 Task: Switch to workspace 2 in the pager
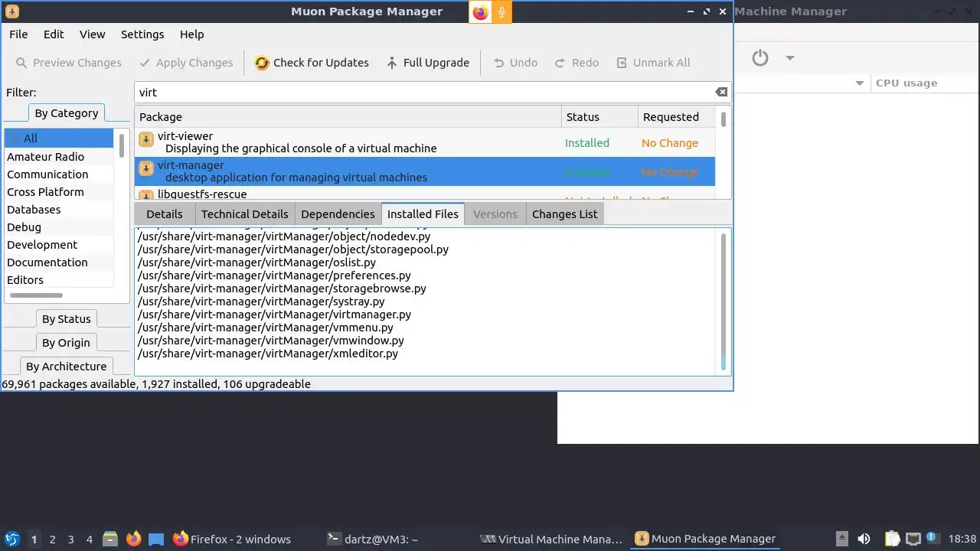pyautogui.click(x=52, y=540)
